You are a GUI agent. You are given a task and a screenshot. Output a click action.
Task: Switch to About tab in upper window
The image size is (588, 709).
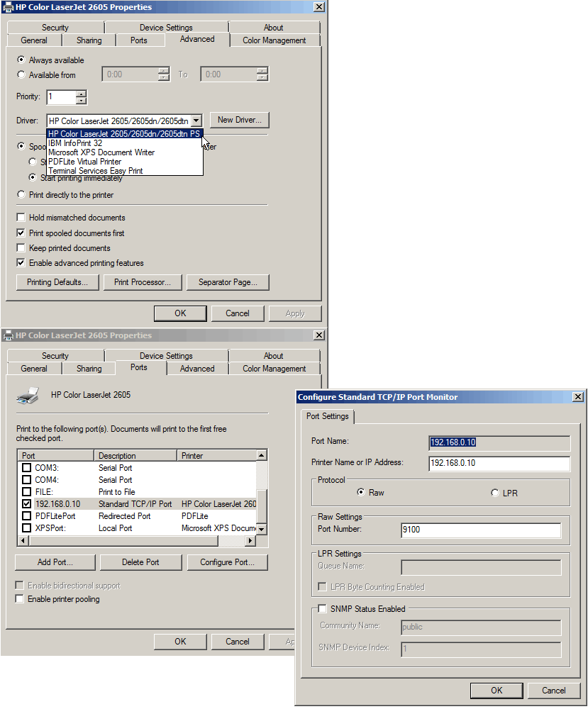[x=274, y=28]
